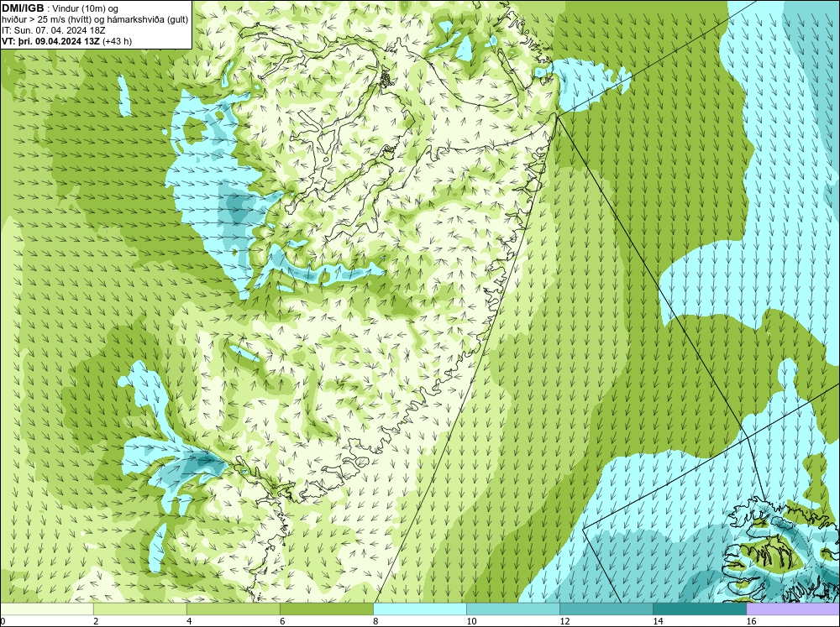The height and width of the screenshot is (627, 840).
Task: Click the legend label '4'
Action: pyautogui.click(x=189, y=621)
